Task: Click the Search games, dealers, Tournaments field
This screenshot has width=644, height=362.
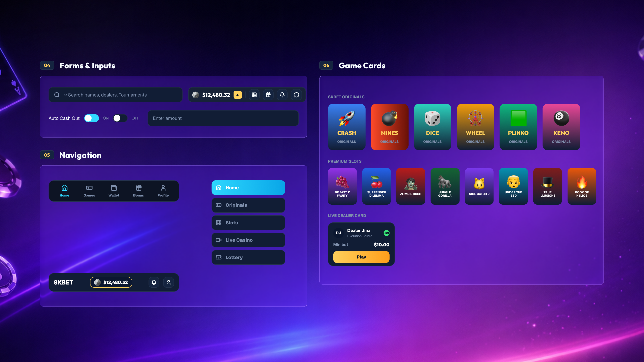Action: coord(116,95)
